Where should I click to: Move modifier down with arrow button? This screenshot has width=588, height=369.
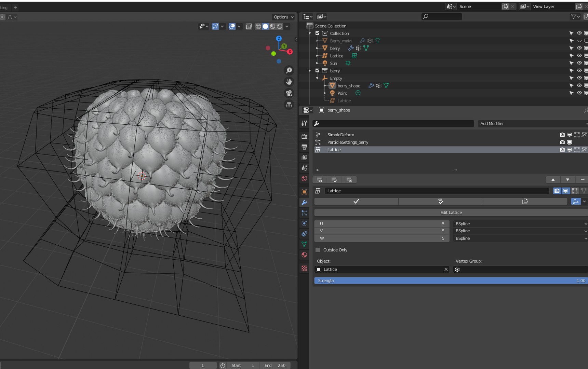tap(567, 180)
